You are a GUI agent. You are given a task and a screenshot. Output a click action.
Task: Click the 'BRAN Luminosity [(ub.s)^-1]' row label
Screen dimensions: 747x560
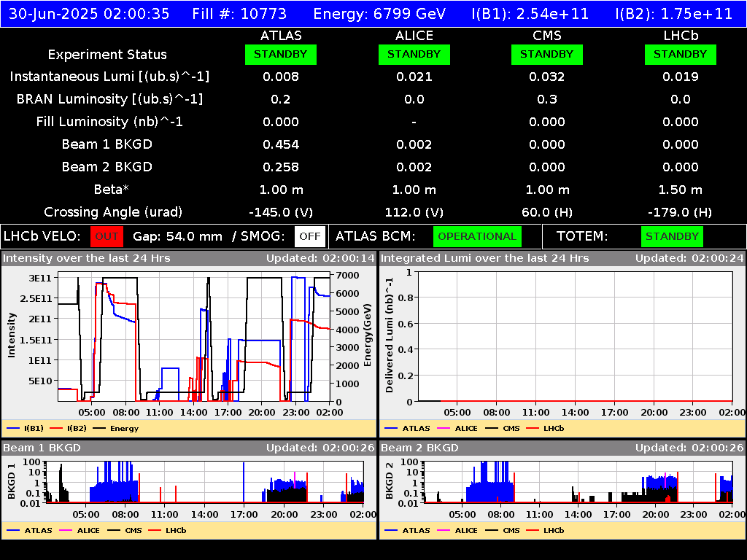pyautogui.click(x=109, y=99)
